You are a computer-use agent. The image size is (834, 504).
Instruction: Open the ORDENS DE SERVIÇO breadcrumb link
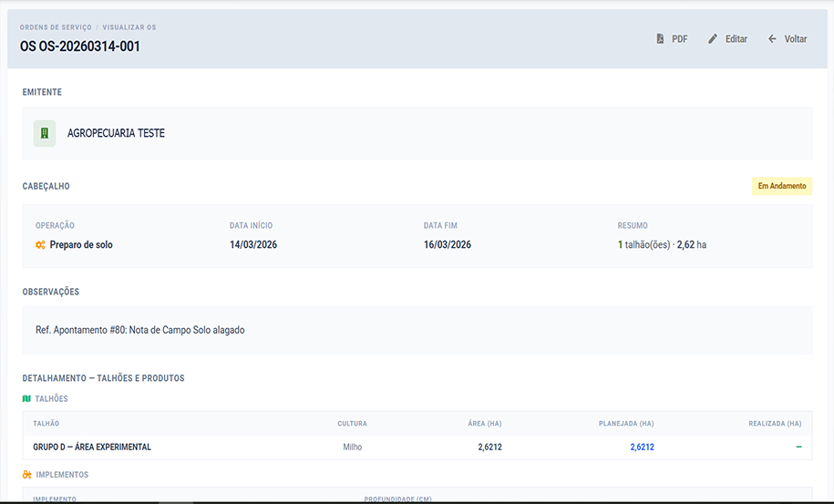[56, 27]
